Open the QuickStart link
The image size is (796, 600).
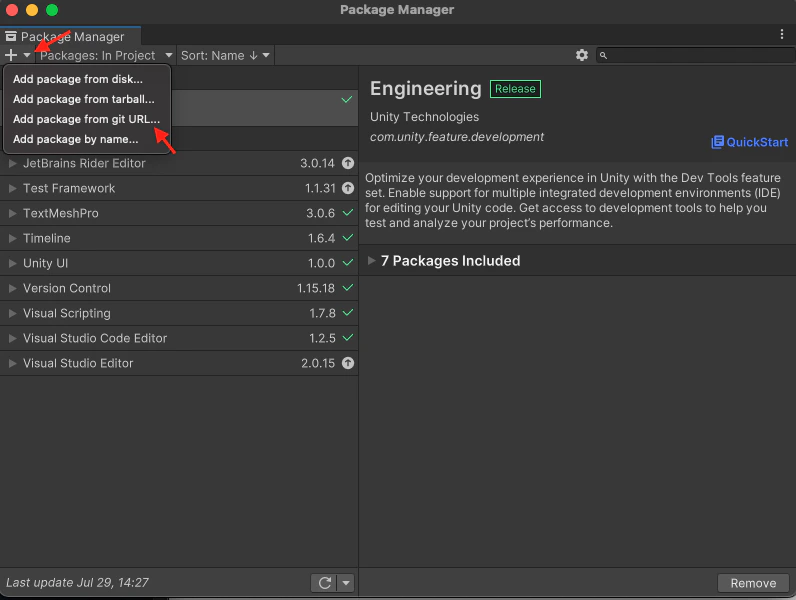click(x=750, y=142)
